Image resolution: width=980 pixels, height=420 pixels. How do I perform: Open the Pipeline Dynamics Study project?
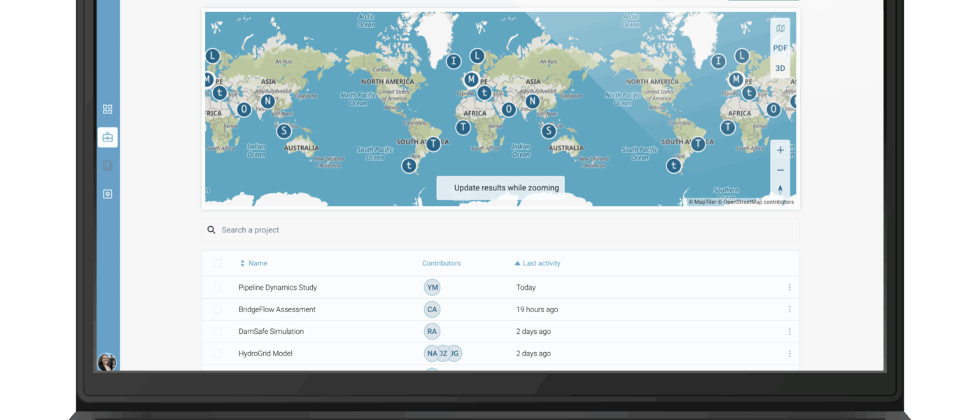[277, 288]
